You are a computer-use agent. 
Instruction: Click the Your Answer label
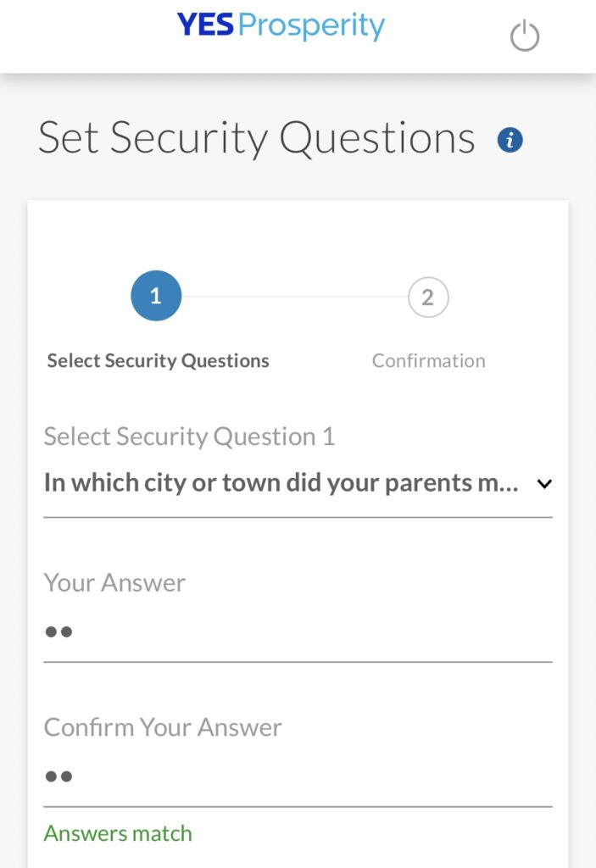click(114, 583)
